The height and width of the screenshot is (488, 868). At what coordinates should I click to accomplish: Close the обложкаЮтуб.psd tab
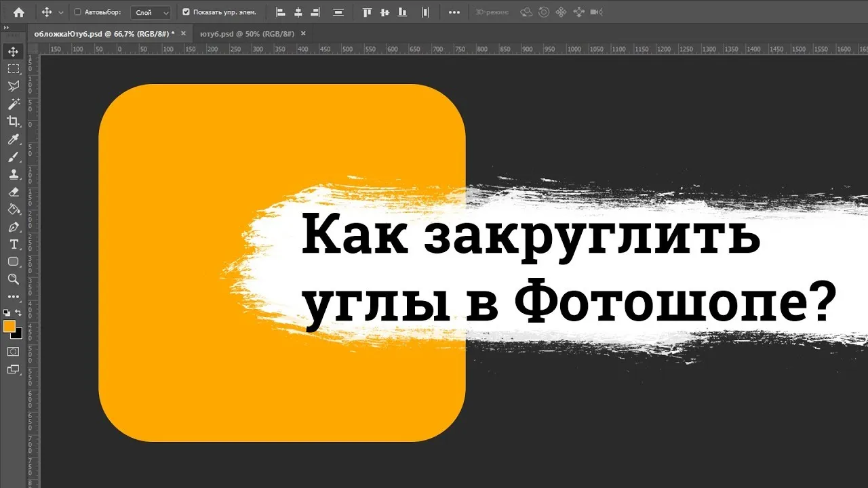[x=182, y=33]
